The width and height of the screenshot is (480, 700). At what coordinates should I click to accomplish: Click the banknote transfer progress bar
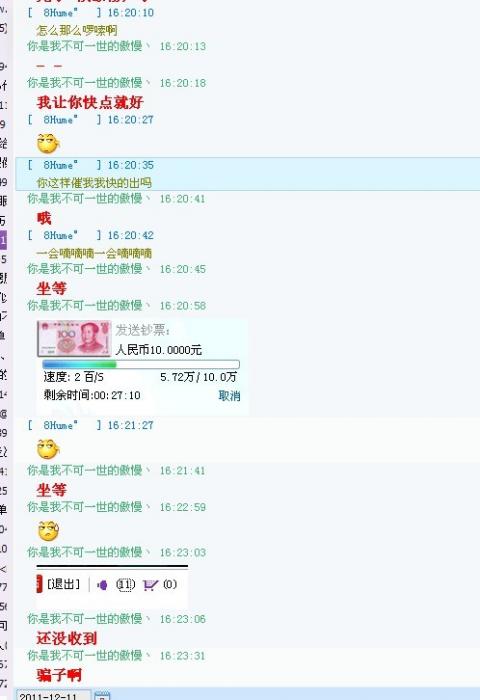tap(141, 364)
